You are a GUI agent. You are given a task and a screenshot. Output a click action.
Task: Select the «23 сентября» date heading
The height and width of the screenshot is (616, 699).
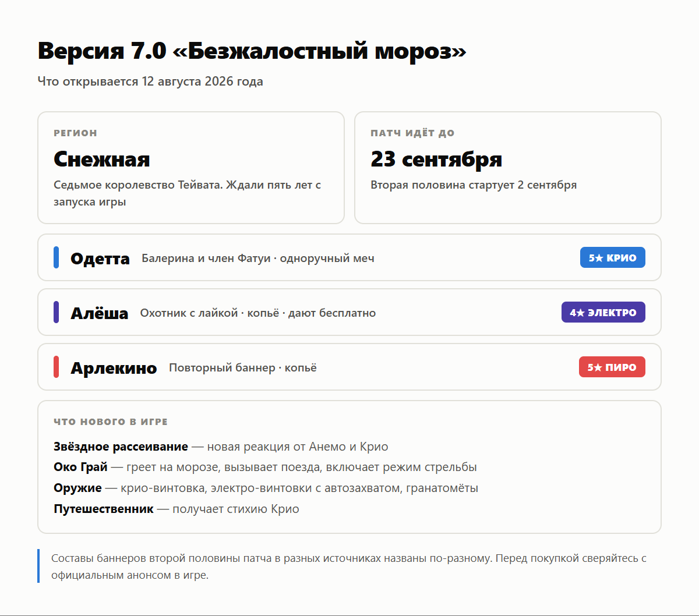tap(436, 160)
